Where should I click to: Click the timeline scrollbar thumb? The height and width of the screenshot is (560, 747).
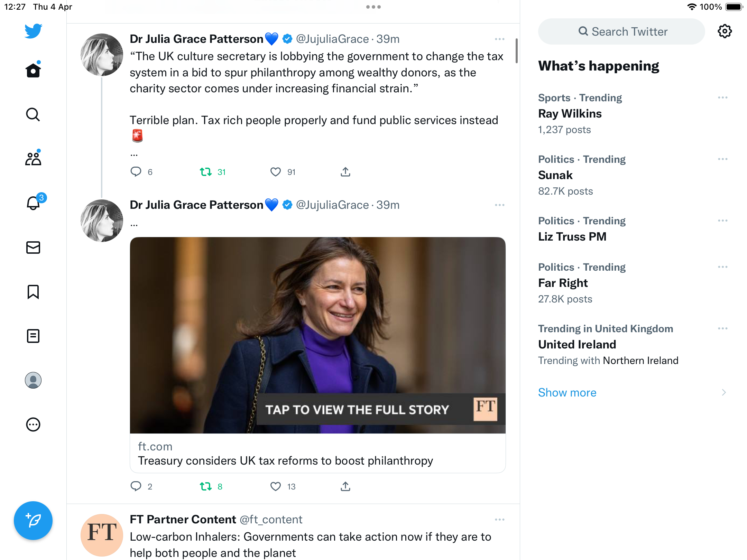click(x=516, y=51)
